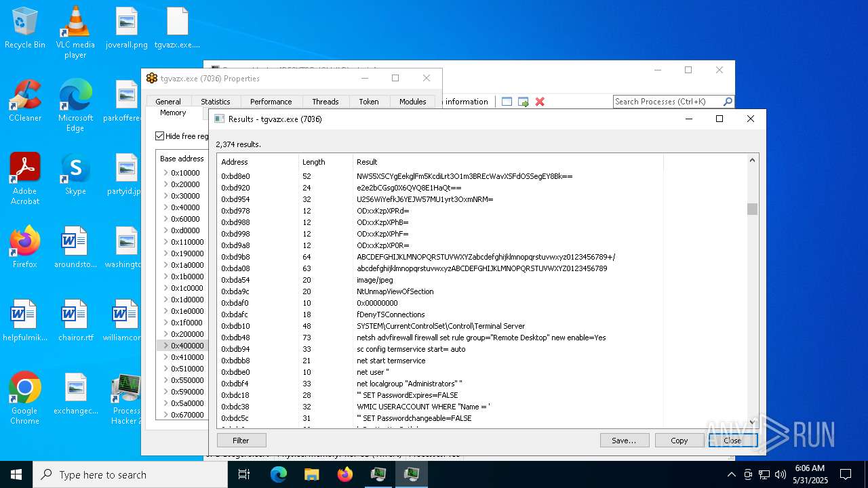Open Windows Start menu
The width and height of the screenshot is (868, 488).
tap(16, 474)
